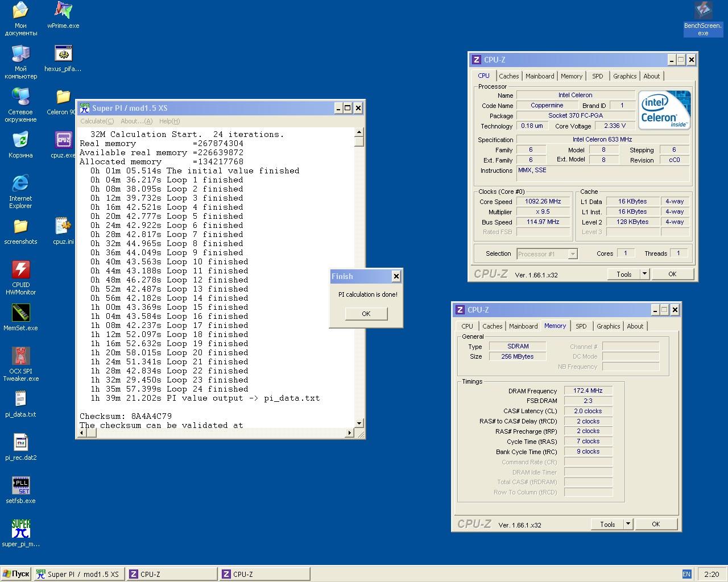Click OK in Memory CPU-Z window
This screenshot has width=728, height=582.
pos(656,524)
